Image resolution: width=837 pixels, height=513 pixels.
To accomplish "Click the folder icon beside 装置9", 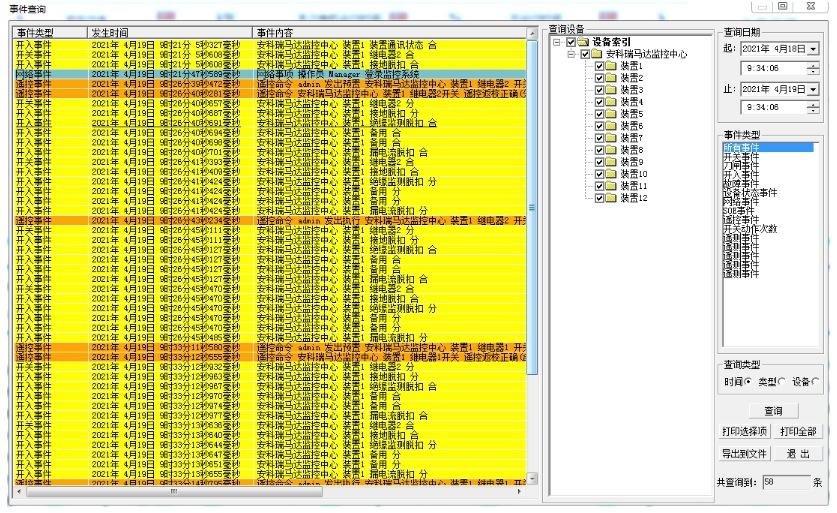I will 611,162.
